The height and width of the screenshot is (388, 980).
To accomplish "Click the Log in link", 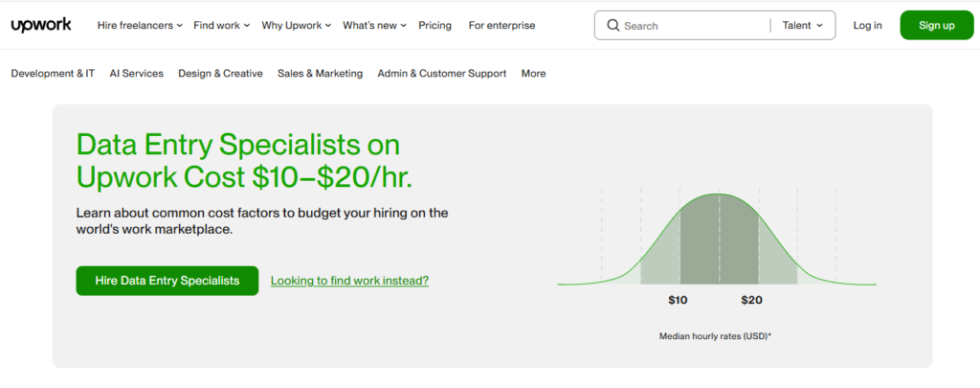I will tap(867, 26).
